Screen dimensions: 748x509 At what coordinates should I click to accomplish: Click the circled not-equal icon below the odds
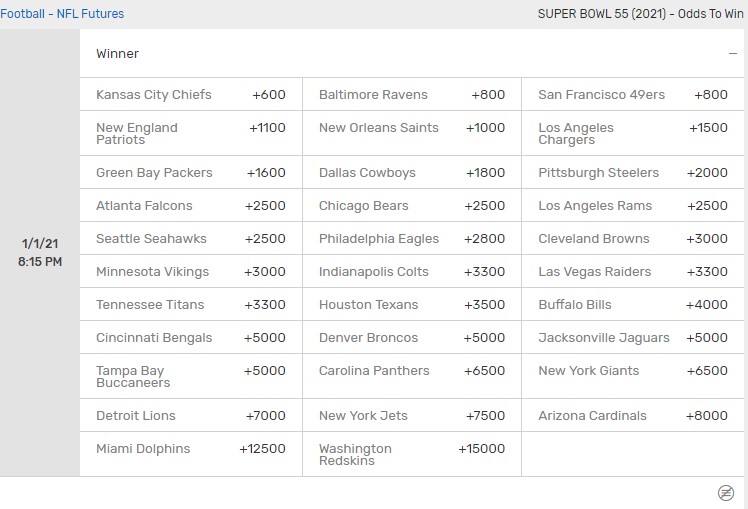coord(726,493)
